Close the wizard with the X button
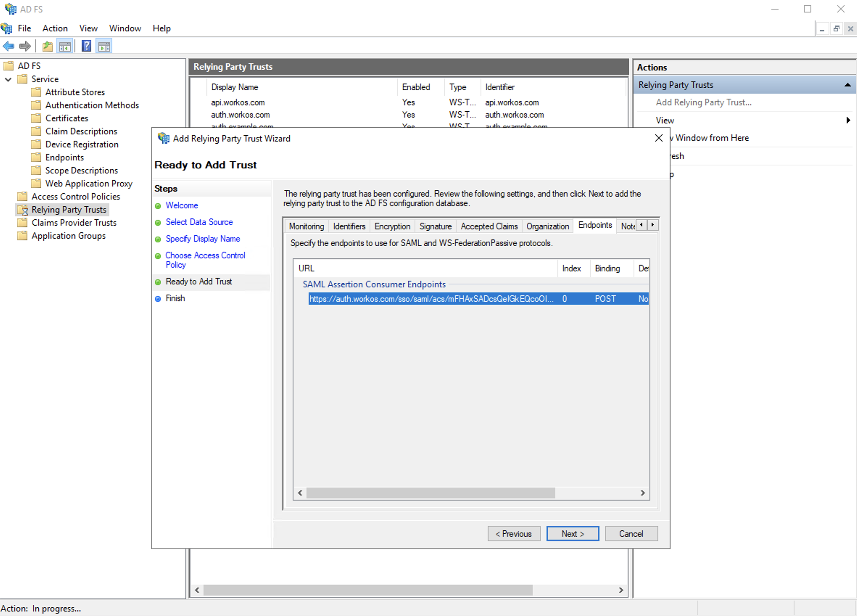The width and height of the screenshot is (857, 616). click(x=658, y=138)
